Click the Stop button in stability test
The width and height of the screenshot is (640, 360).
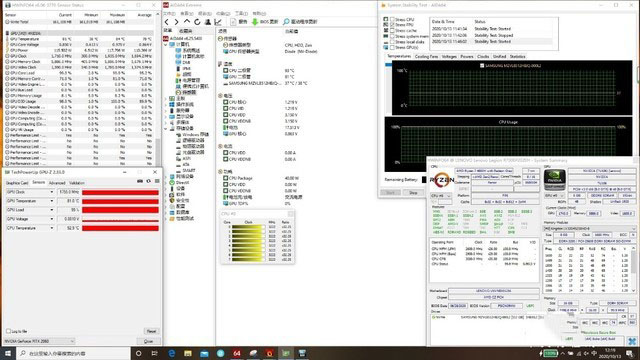click(413, 193)
